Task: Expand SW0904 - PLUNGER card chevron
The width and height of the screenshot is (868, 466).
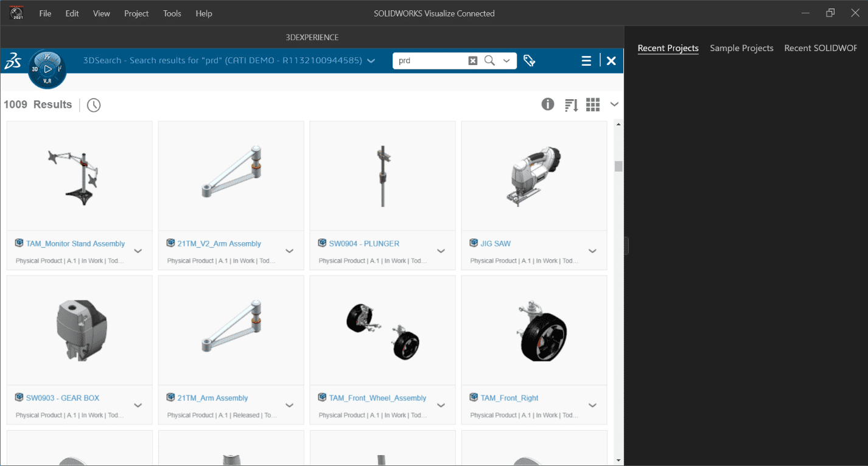Action: (441, 251)
